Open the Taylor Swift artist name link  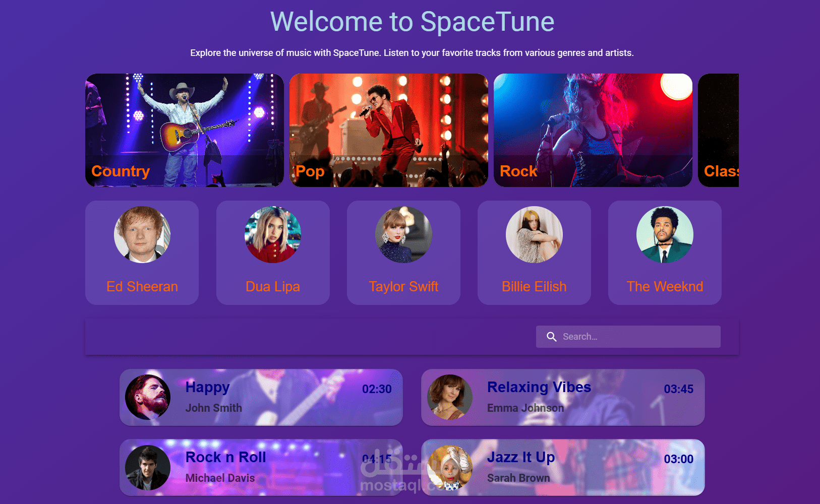(x=403, y=286)
